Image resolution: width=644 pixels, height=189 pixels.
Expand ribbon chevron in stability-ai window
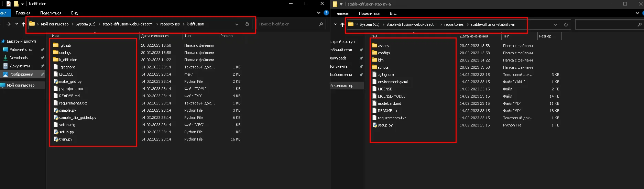[637, 13]
